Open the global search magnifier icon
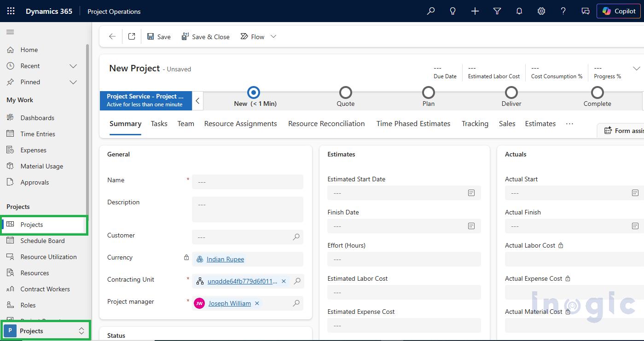This screenshot has width=644, height=341. (x=430, y=11)
